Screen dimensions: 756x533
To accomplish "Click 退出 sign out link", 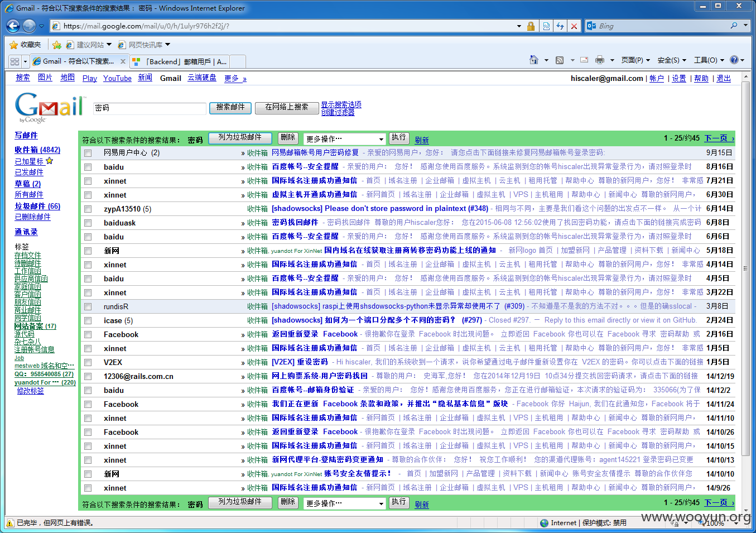I will tap(724, 78).
